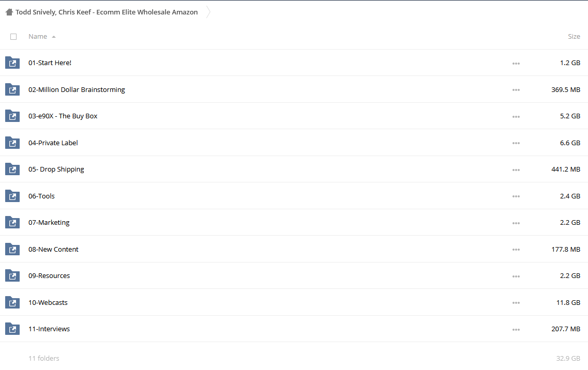Click the 2.4 GB size value

[x=570, y=196]
